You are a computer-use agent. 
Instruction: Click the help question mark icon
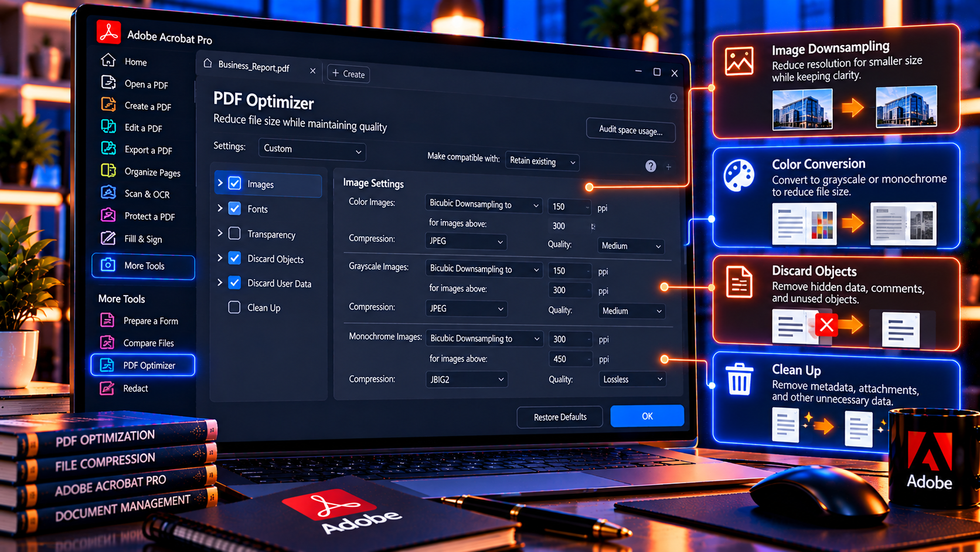point(651,166)
